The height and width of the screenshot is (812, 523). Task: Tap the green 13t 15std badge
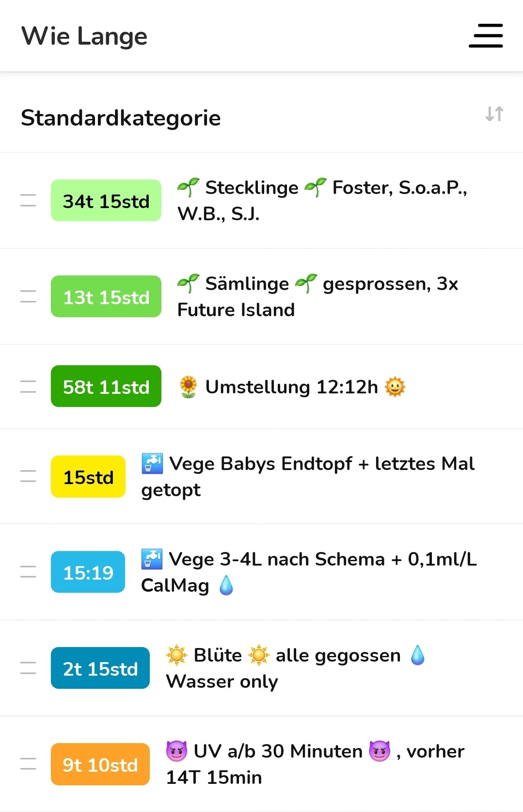(x=106, y=296)
